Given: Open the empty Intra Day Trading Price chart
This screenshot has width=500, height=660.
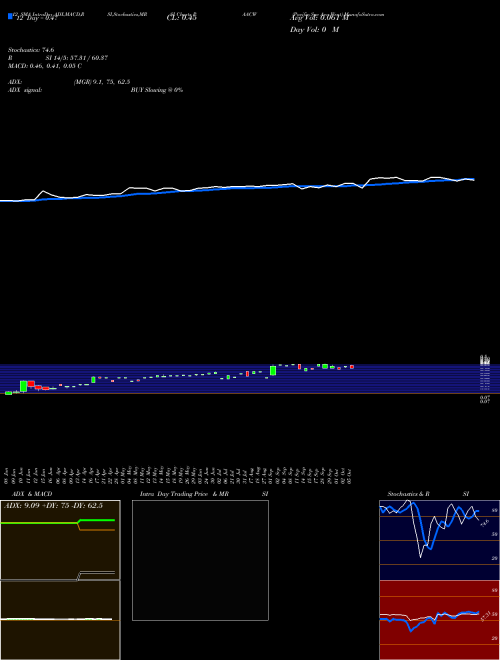Looking at the screenshot, I should (200, 560).
